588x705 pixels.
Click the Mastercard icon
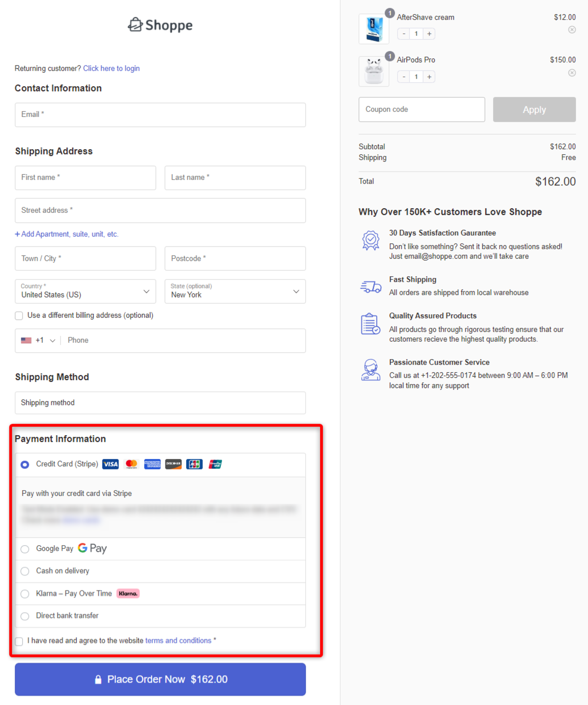(132, 464)
